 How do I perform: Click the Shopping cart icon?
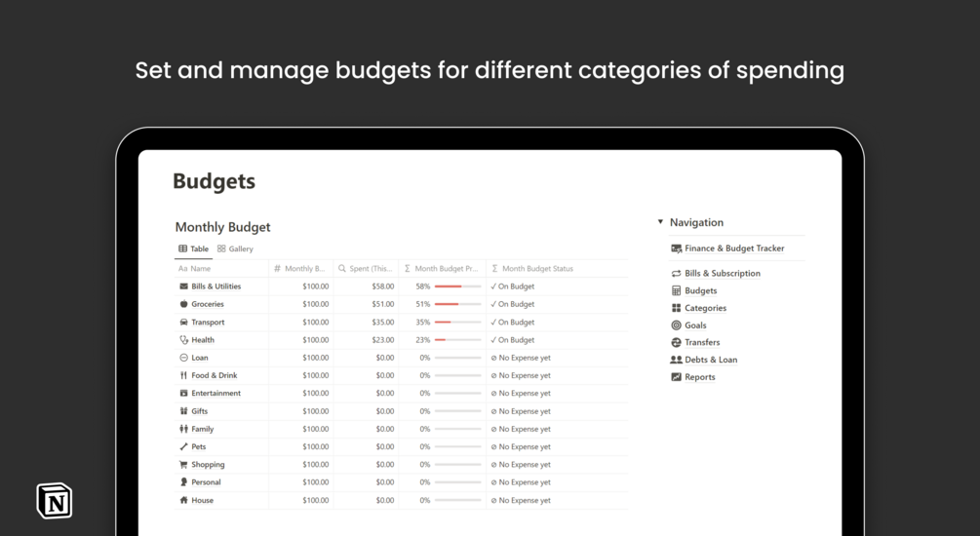(183, 465)
